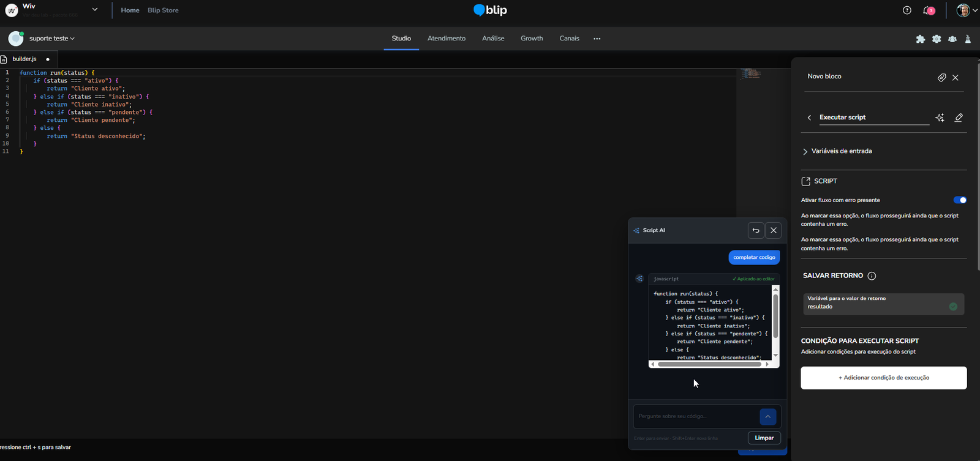The width and height of the screenshot is (980, 461).
Task: Open the user avatar menu
Action: pyautogui.click(x=967, y=10)
